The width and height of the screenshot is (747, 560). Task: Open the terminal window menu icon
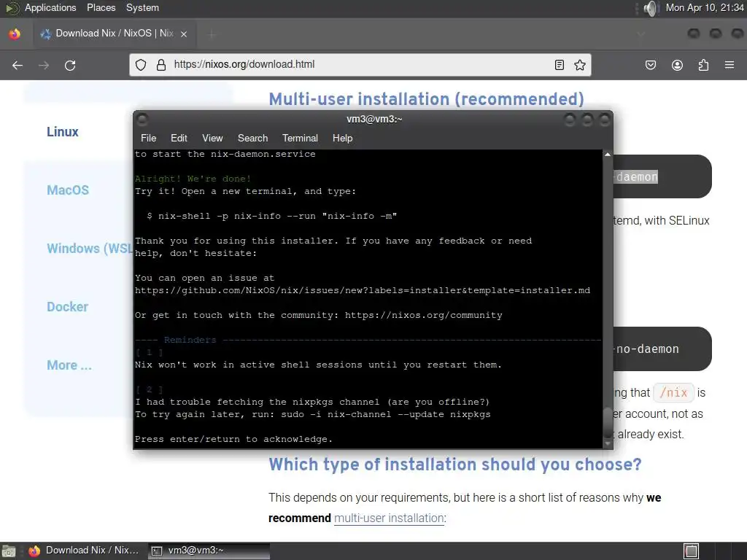click(x=142, y=119)
